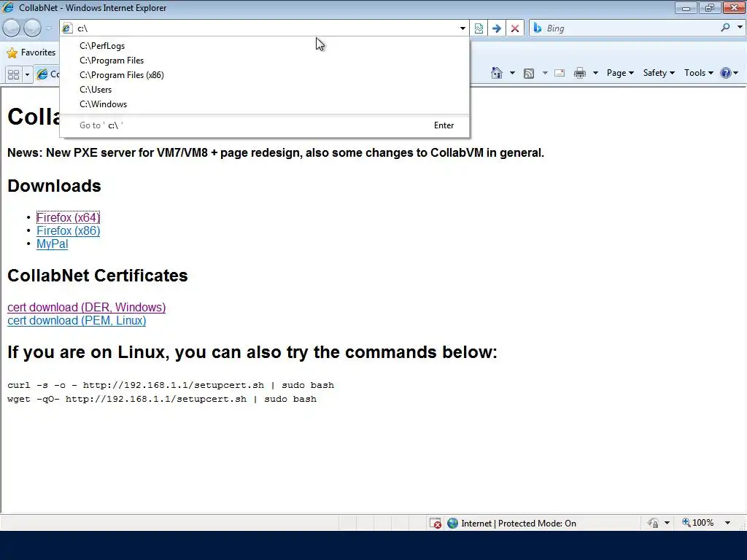Open the Print dropdown arrow

(x=595, y=73)
